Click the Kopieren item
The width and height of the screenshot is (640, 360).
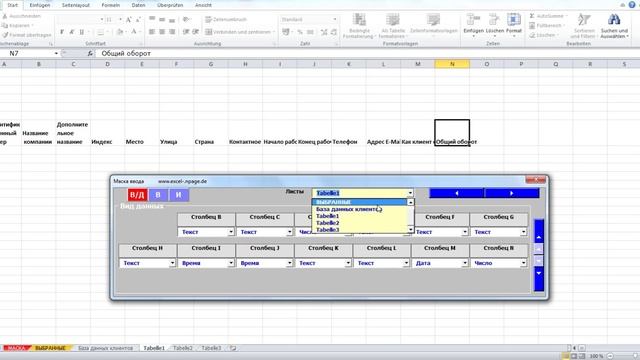(16, 25)
